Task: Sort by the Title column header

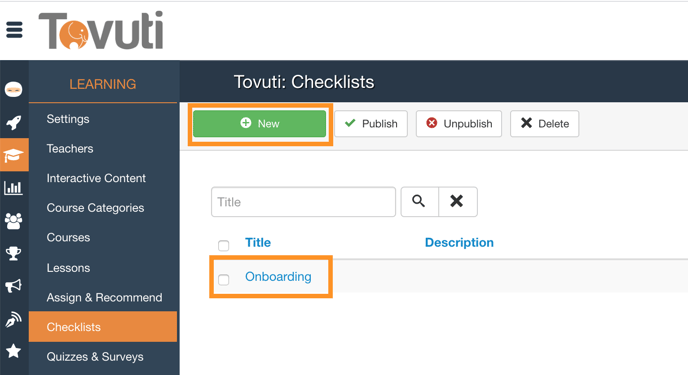Action: 258,243
